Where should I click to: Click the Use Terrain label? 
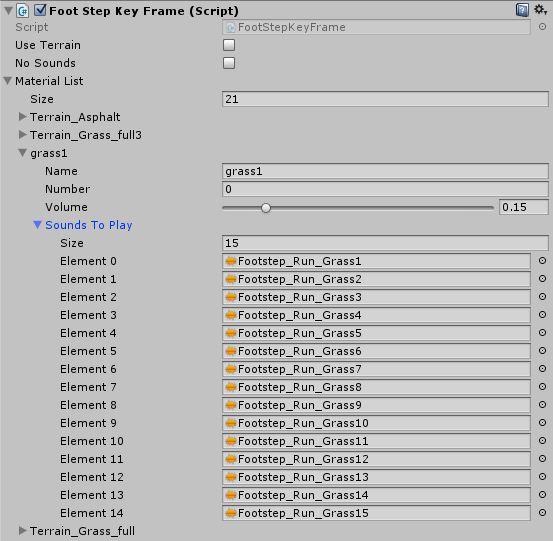48,45
